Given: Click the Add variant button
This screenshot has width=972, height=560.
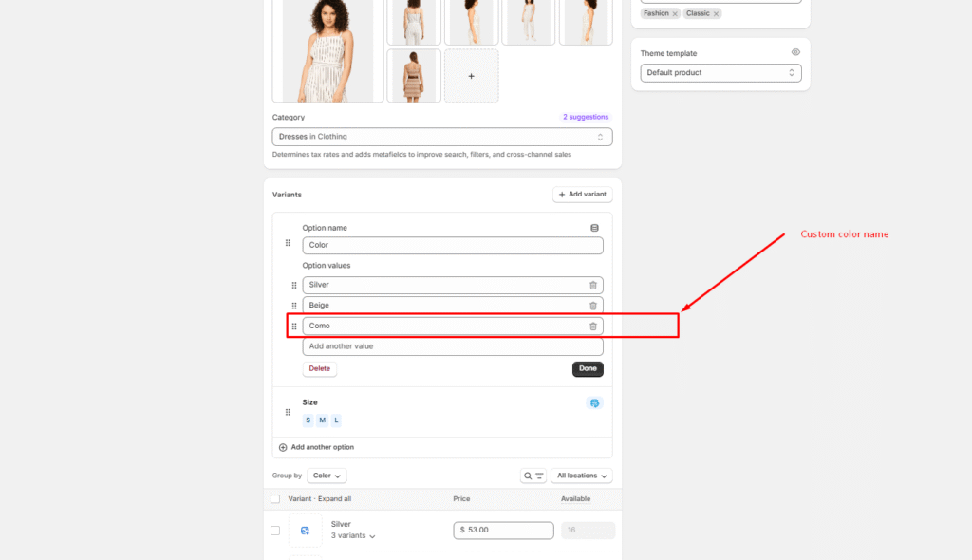Looking at the screenshot, I should click(582, 195).
